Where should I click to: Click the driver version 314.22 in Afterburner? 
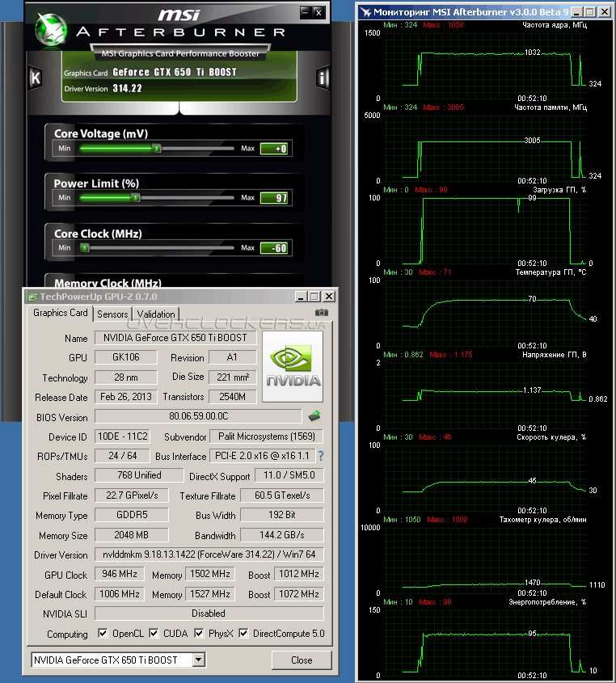pos(127,88)
